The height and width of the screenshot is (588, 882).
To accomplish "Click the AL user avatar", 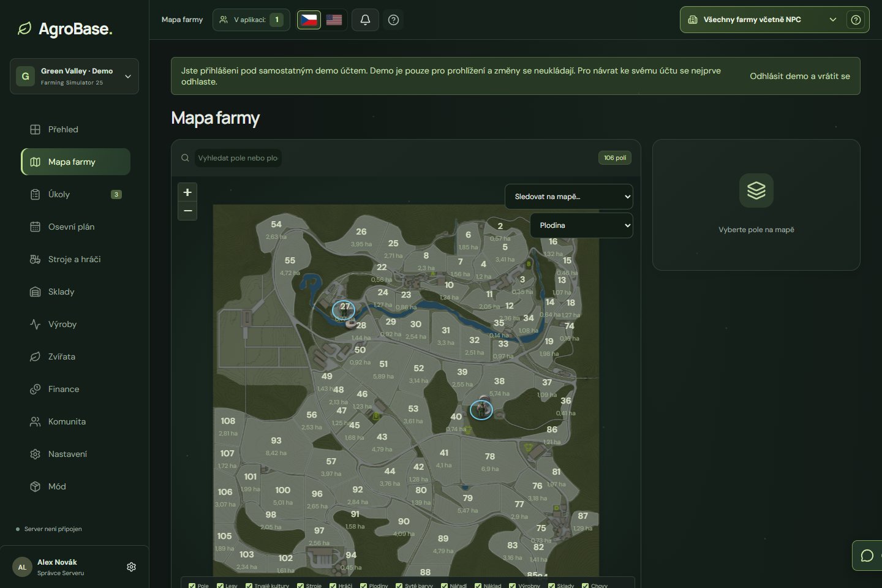I will pos(22,567).
